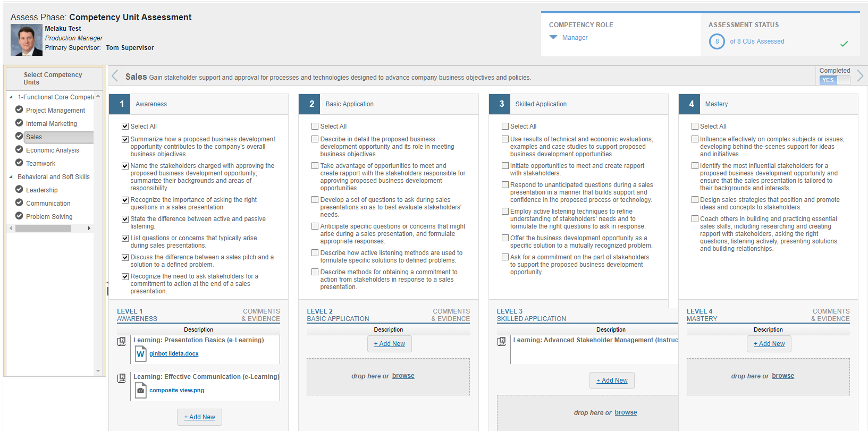
Task: Click the level 3 Skilled Application header
Action: tap(578, 104)
